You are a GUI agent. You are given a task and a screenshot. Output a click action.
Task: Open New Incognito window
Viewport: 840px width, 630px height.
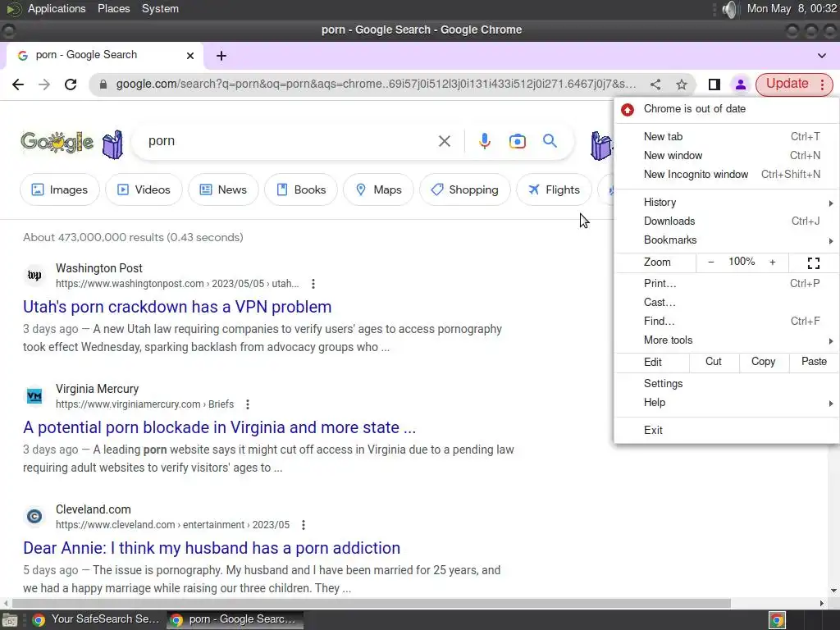tap(727, 175)
